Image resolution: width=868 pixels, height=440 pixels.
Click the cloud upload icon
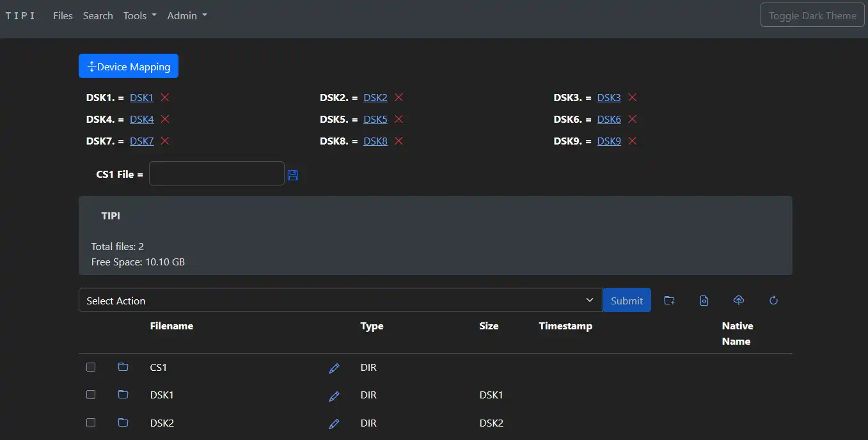pos(738,301)
